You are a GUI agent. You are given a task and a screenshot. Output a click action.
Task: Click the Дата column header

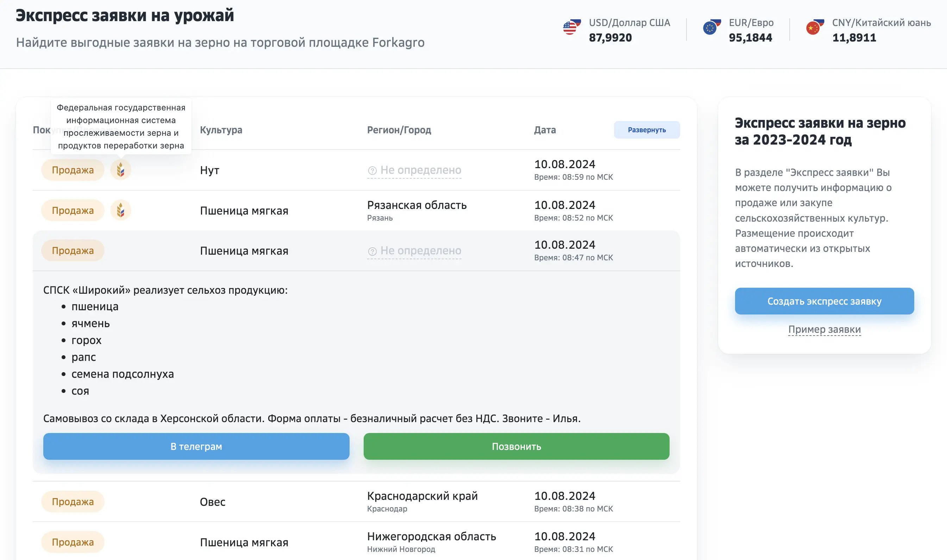545,130
